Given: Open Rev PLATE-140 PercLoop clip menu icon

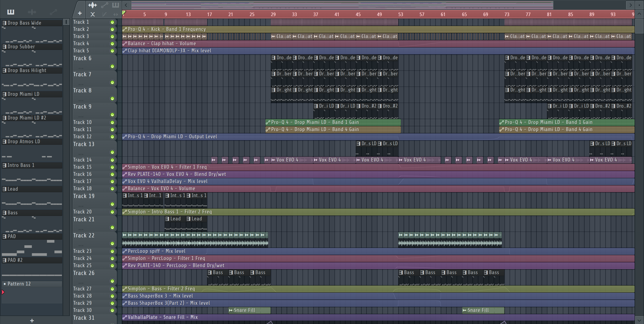Looking at the screenshot, I should pos(125,265).
